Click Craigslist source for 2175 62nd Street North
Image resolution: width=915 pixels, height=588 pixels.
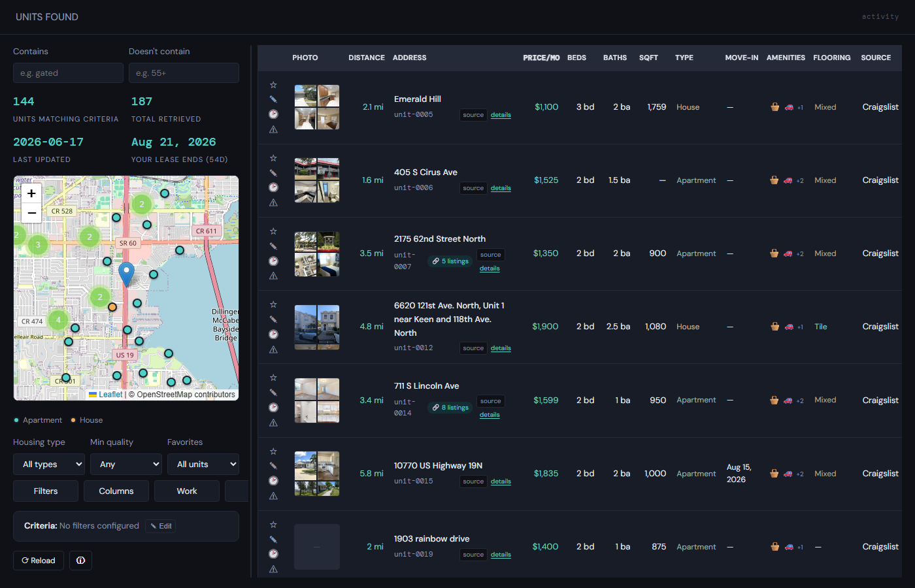tap(880, 253)
